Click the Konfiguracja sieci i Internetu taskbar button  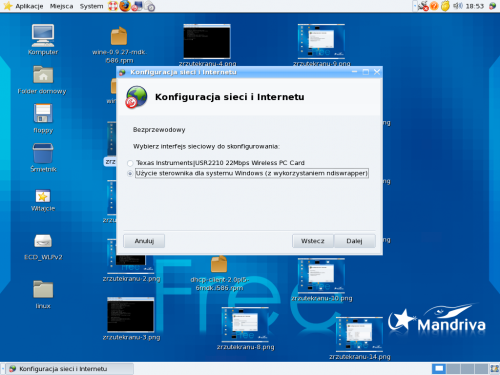[70, 369]
